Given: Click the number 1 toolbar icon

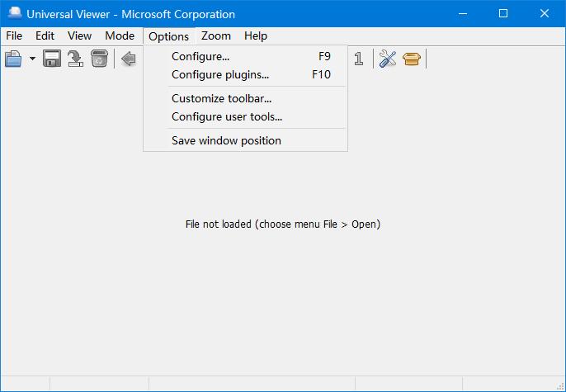Looking at the screenshot, I should pyautogui.click(x=358, y=59).
